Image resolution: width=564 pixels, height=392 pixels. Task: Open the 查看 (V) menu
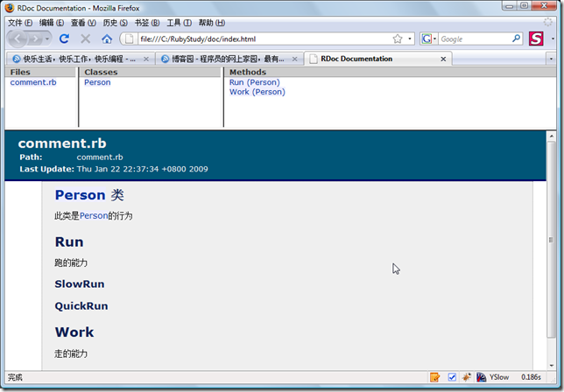coord(83,23)
